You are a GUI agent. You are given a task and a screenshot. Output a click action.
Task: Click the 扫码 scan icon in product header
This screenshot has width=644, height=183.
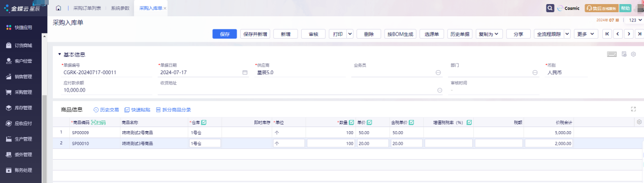[99, 122]
